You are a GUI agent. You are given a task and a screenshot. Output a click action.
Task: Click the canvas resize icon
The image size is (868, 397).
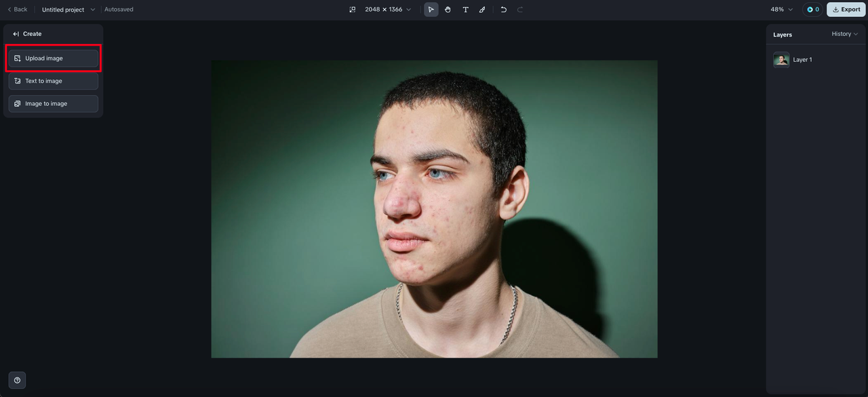[x=353, y=10]
